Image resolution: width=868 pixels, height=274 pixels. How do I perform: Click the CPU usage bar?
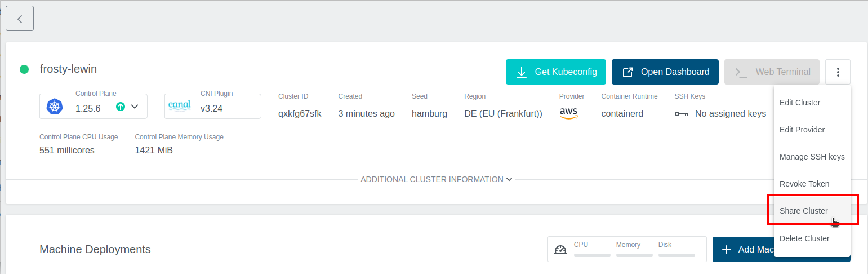592,255
